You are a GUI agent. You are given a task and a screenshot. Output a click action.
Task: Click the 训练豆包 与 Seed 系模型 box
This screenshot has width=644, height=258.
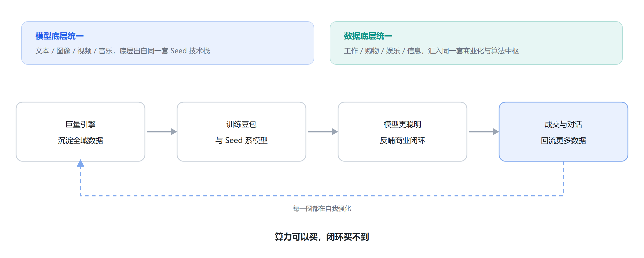click(241, 132)
